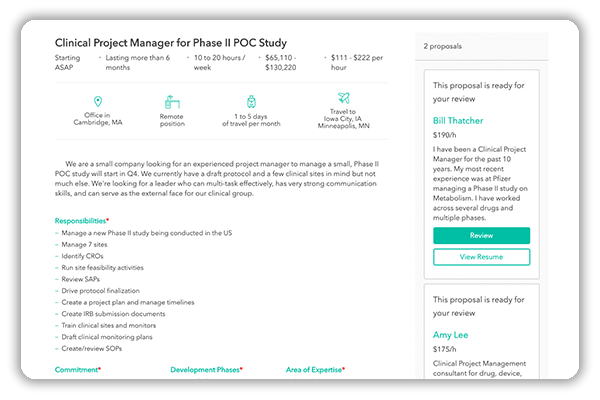This screenshot has height=400, width=600.
Task: Click the $111 - $222 per hour rate
Action: coord(357,62)
